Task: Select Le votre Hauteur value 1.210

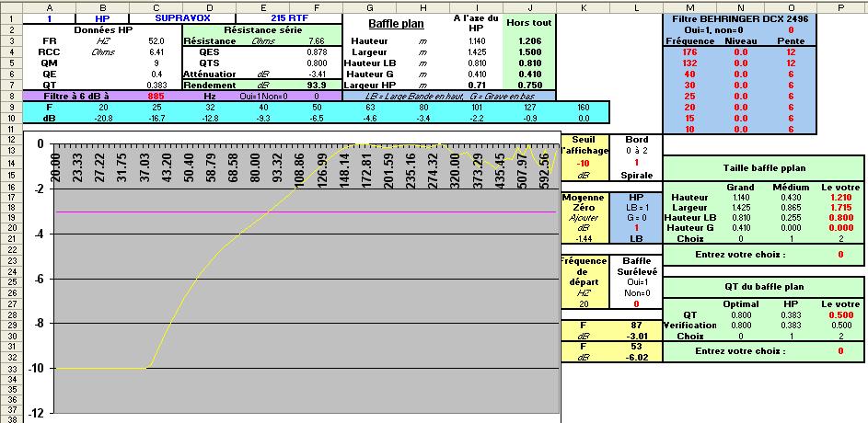Action: [839, 197]
